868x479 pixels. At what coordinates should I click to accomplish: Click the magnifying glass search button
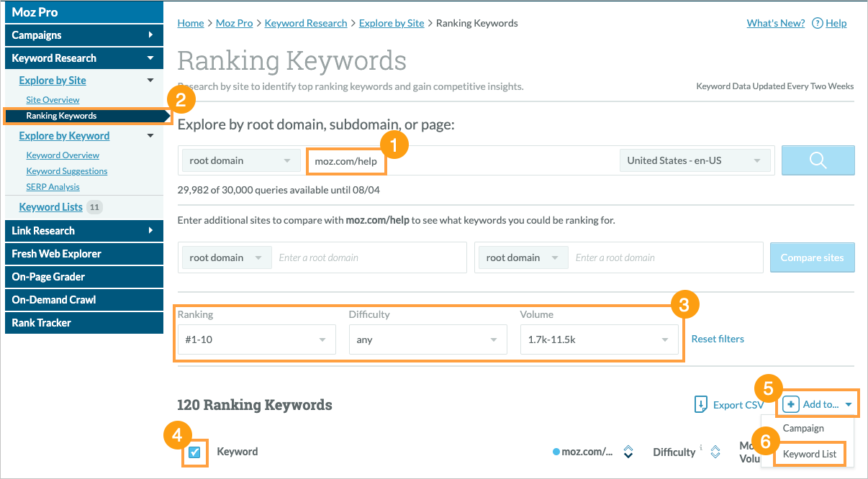tap(818, 160)
